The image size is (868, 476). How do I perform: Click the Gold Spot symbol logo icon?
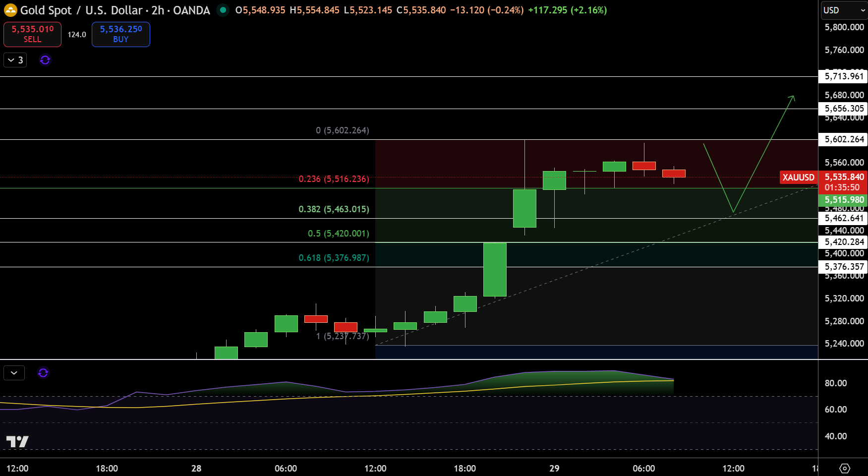pyautogui.click(x=10, y=10)
